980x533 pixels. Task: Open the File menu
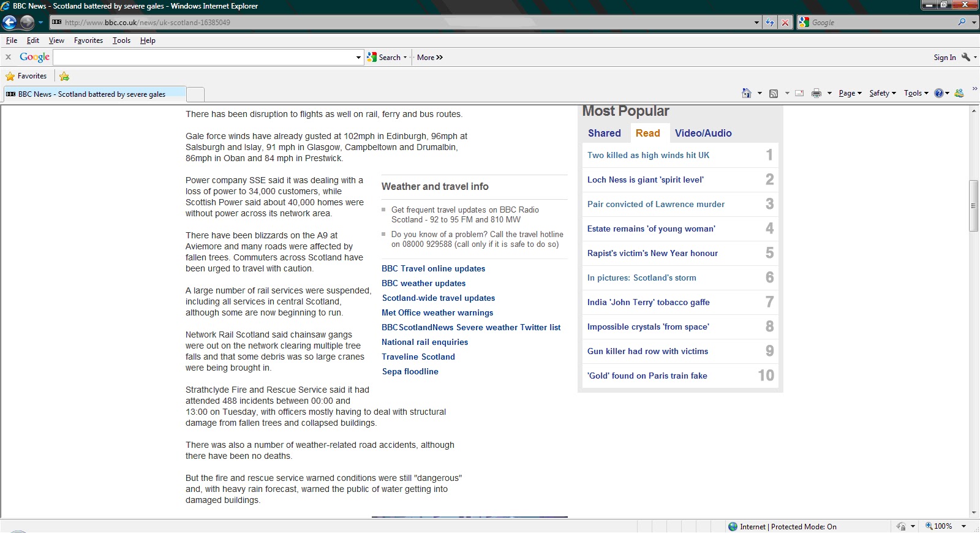tap(12, 40)
